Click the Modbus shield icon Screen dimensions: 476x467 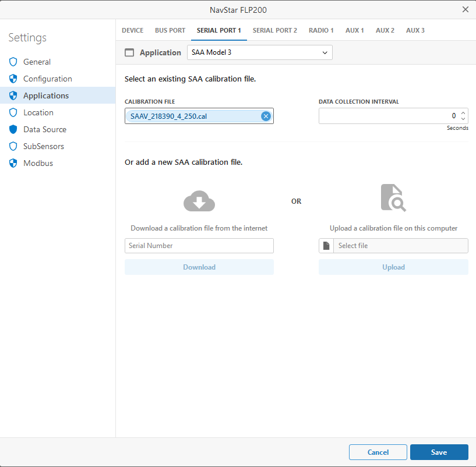click(13, 163)
